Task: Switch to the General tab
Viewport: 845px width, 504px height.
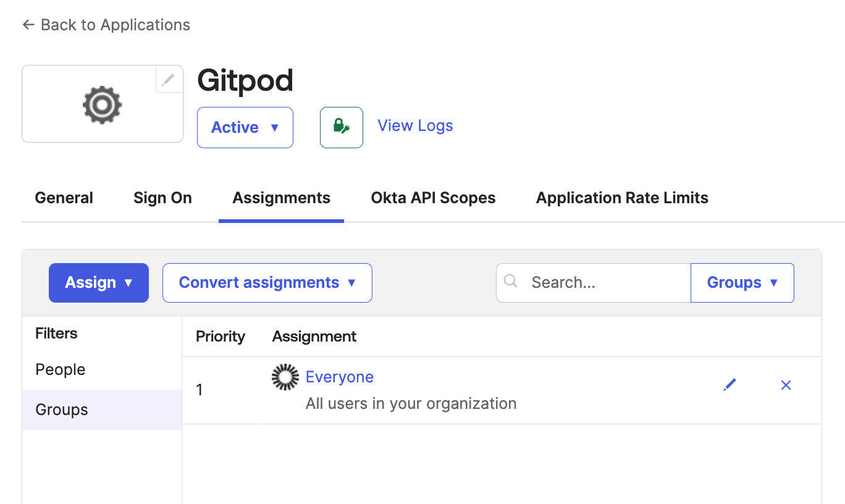Action: tap(64, 198)
